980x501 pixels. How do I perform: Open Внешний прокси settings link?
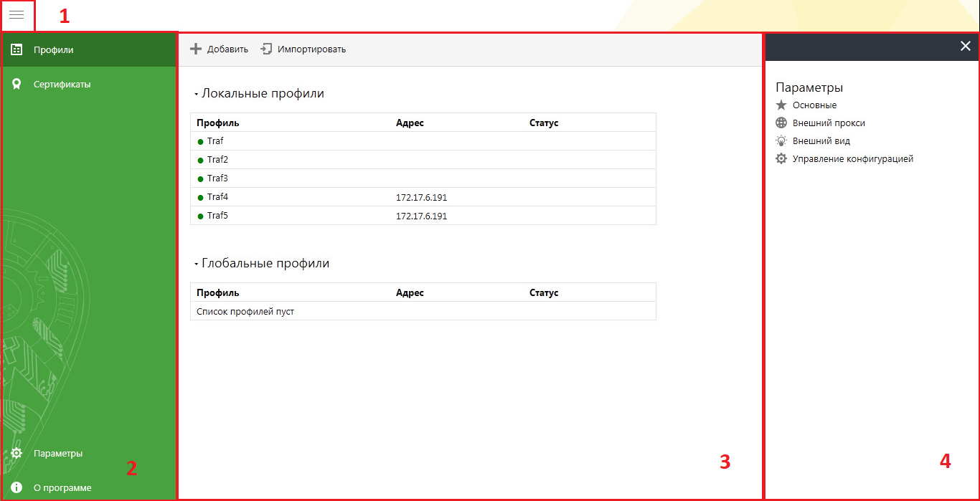coord(829,123)
